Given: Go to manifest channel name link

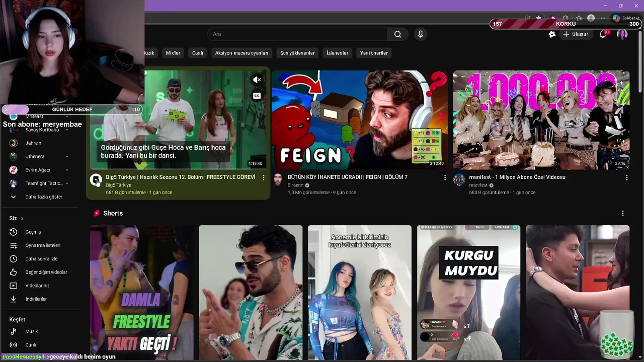Looking at the screenshot, I should pos(478,185).
